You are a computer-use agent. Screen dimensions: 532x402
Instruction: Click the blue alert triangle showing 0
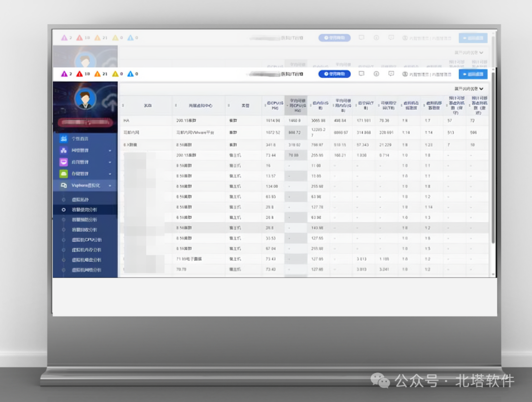pyautogui.click(x=130, y=74)
